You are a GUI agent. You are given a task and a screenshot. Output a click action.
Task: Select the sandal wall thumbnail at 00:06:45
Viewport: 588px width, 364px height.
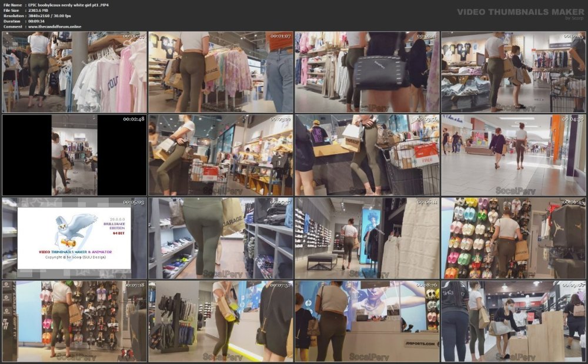click(x=513, y=238)
